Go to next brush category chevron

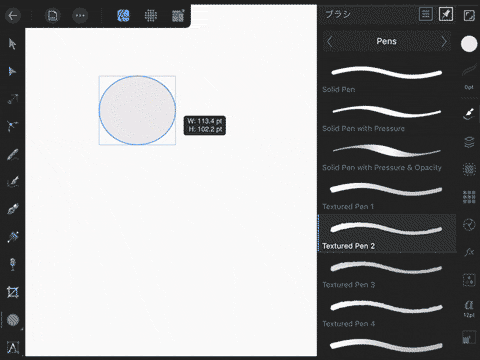[444, 42]
